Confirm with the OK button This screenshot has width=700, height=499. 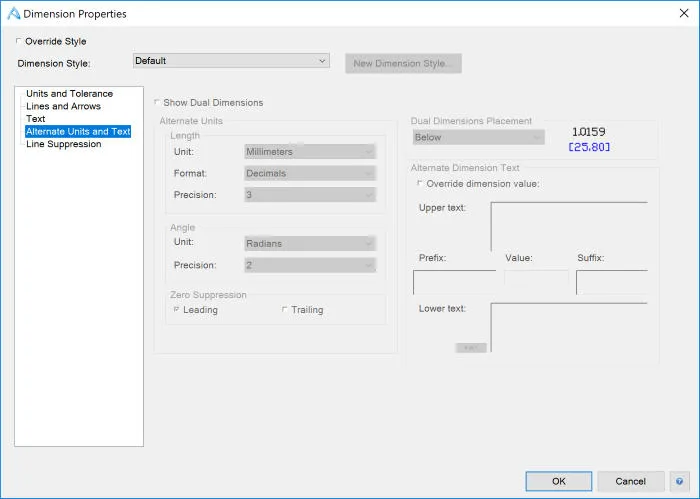click(x=558, y=481)
